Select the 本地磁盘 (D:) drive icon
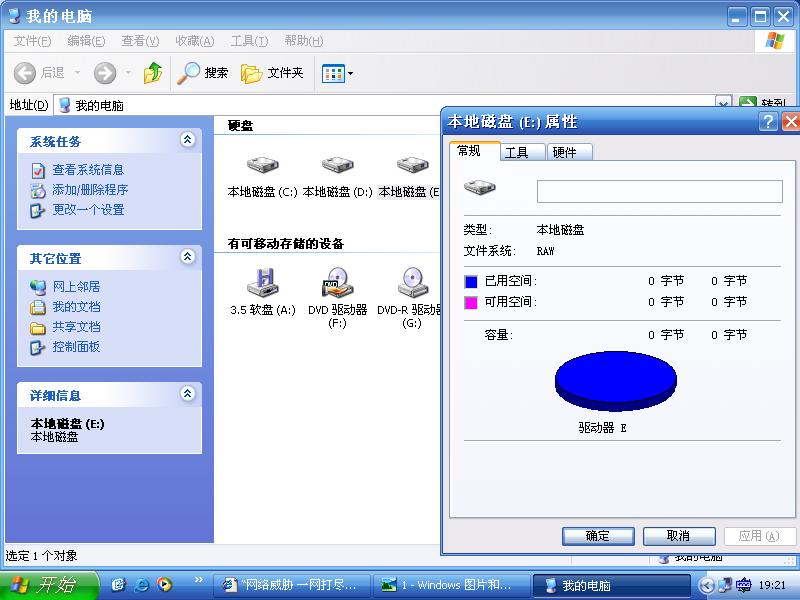 337,165
